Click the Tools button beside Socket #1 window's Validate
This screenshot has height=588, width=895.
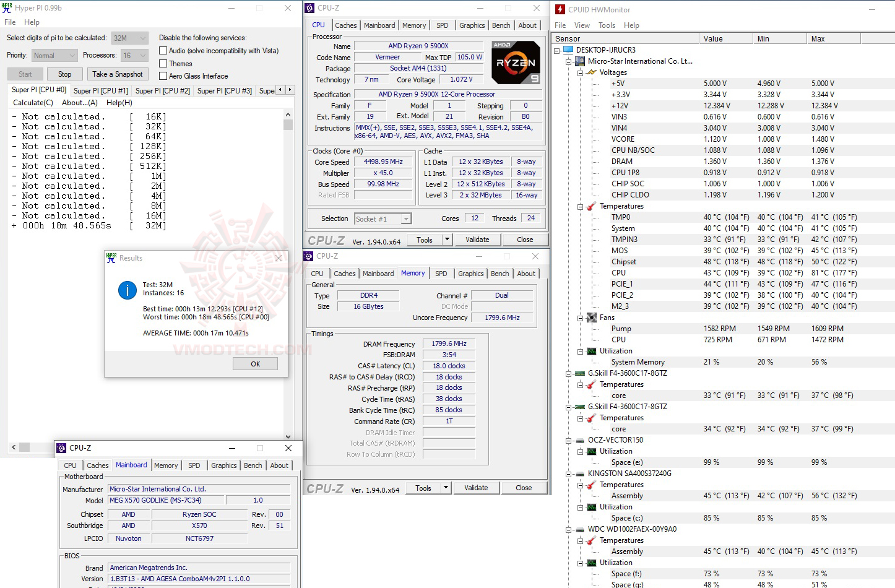pyautogui.click(x=425, y=240)
